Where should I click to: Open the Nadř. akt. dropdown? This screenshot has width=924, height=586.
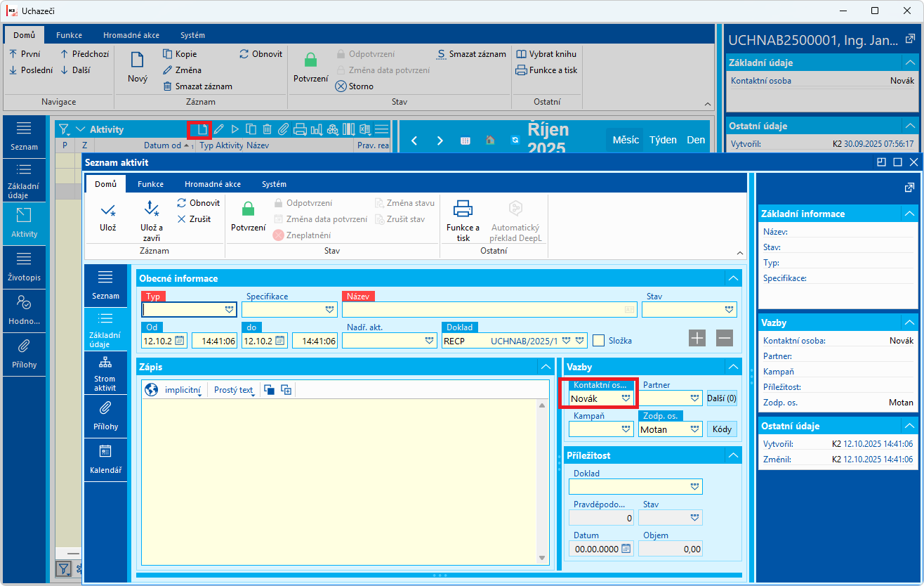point(430,340)
